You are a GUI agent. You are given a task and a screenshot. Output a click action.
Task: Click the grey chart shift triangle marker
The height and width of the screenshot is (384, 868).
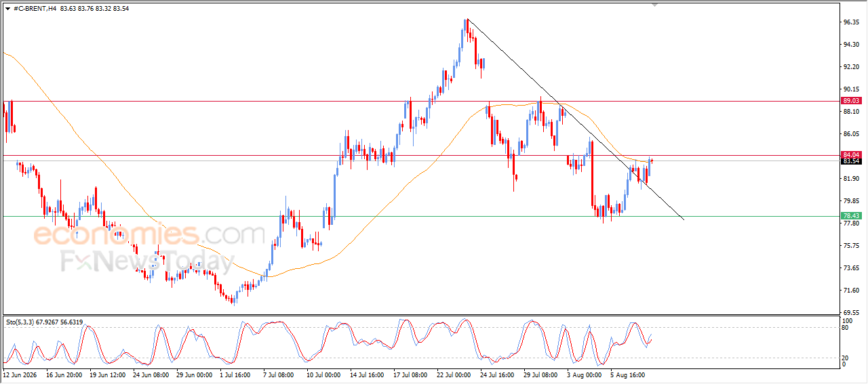654,4
